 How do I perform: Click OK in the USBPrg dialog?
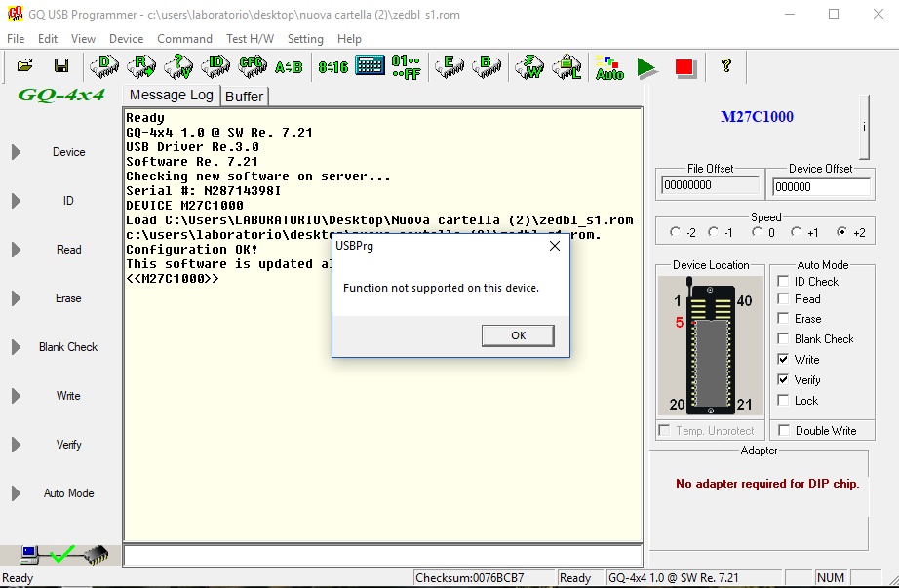click(x=518, y=335)
